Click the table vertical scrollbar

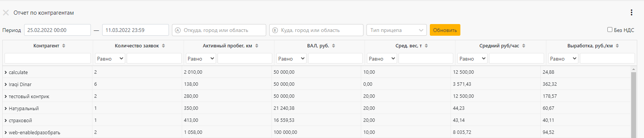pyautogui.click(x=633, y=103)
